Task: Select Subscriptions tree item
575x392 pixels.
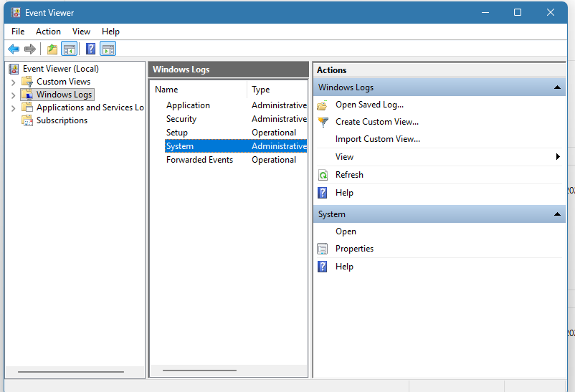Action: (62, 120)
